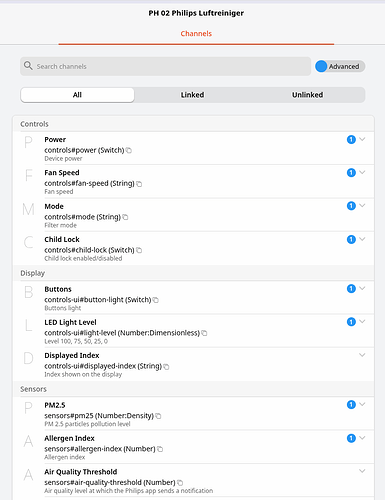Expand the Displayed Index channel row
Screen dimensions: 385x500
click(362, 355)
